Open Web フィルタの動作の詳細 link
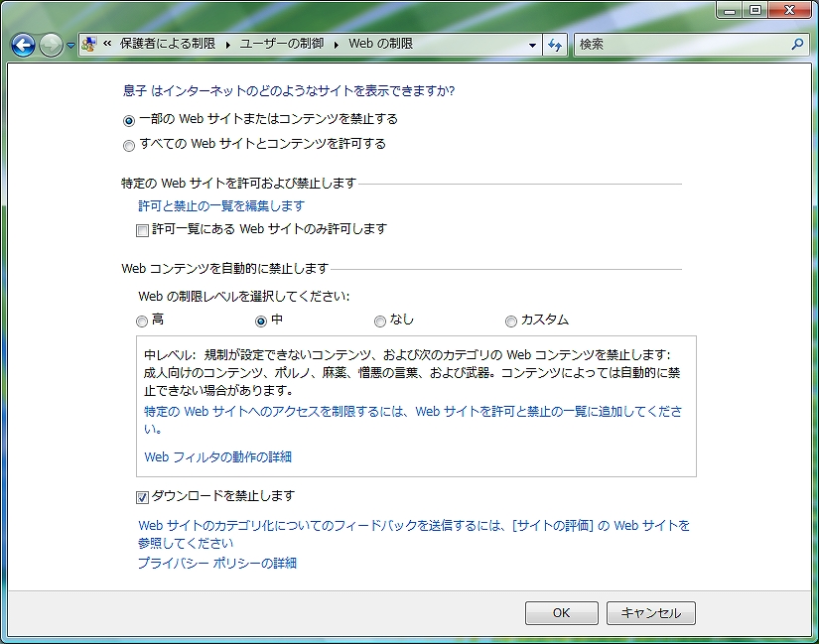The width and height of the screenshot is (819, 644). point(217,457)
